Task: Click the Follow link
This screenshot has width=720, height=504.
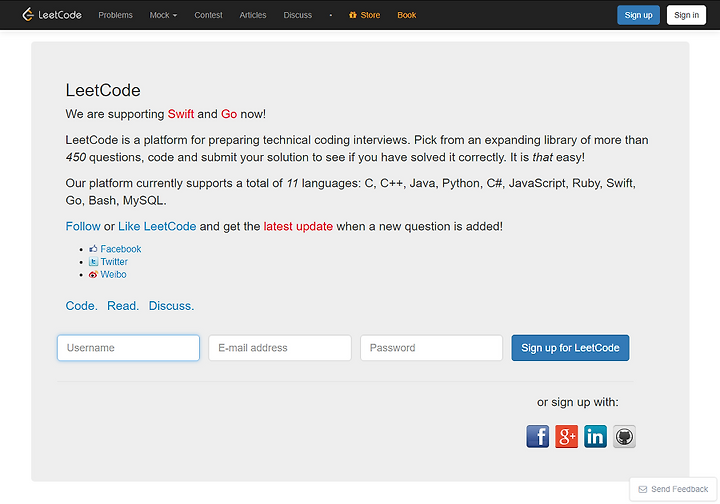Action: (83, 226)
